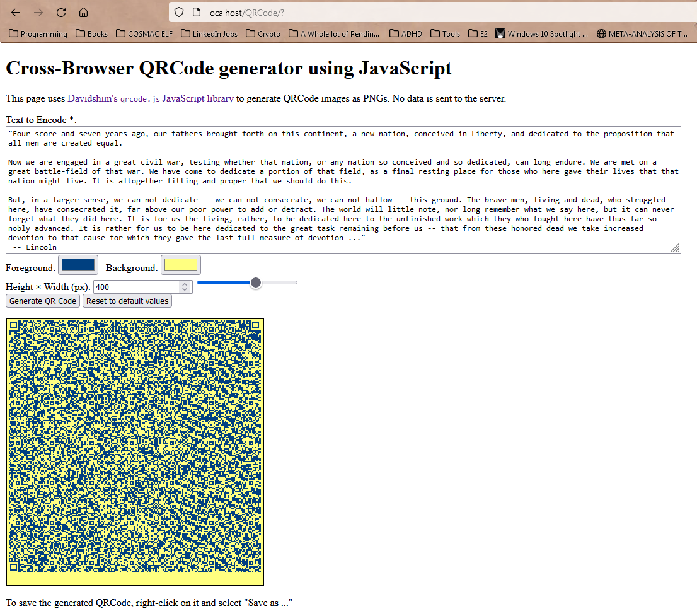Viewport: 697px width, 616px height.
Task: Click the browser forward arrow
Action: [x=38, y=13]
